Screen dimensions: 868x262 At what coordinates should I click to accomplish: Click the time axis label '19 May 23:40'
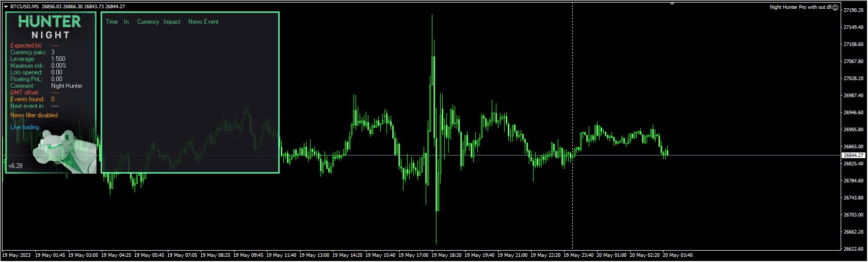(x=578, y=255)
